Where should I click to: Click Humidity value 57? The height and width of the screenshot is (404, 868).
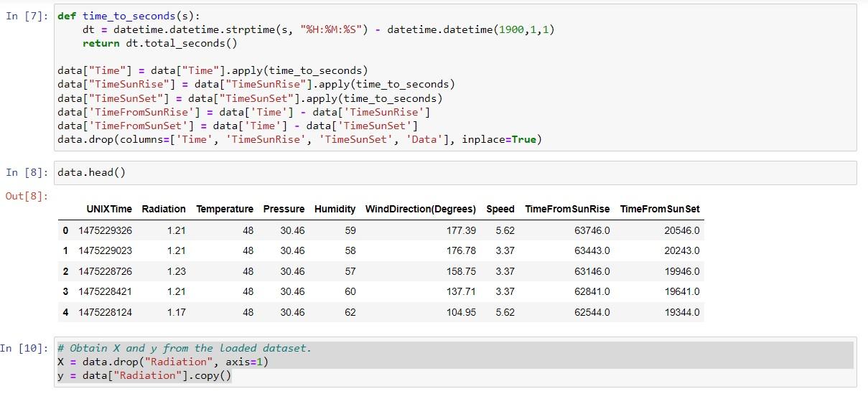pyautogui.click(x=350, y=271)
